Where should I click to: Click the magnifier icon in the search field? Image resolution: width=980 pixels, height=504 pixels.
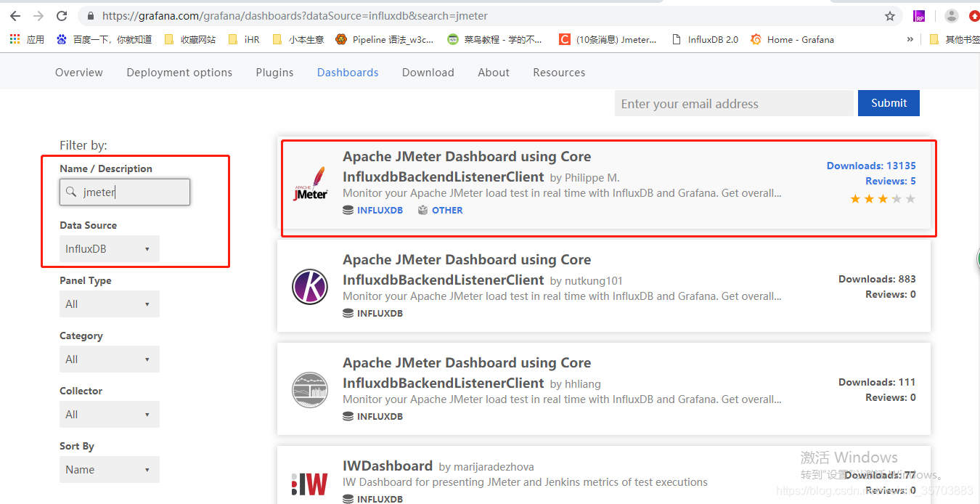(x=71, y=192)
